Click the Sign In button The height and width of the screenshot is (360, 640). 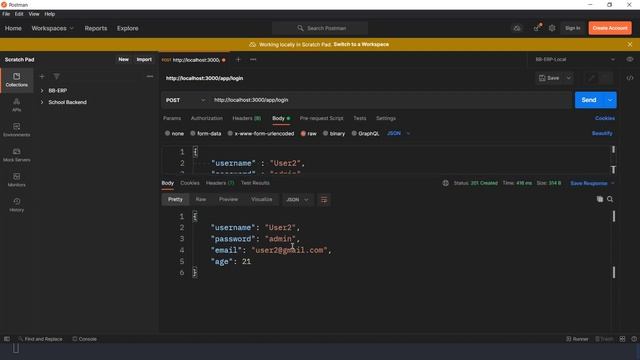pos(573,28)
